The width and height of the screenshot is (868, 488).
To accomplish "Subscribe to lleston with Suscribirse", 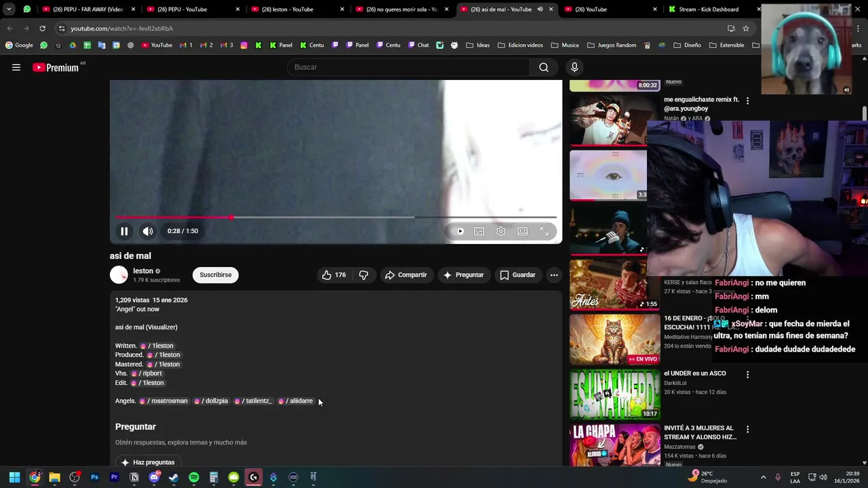I will (x=216, y=275).
